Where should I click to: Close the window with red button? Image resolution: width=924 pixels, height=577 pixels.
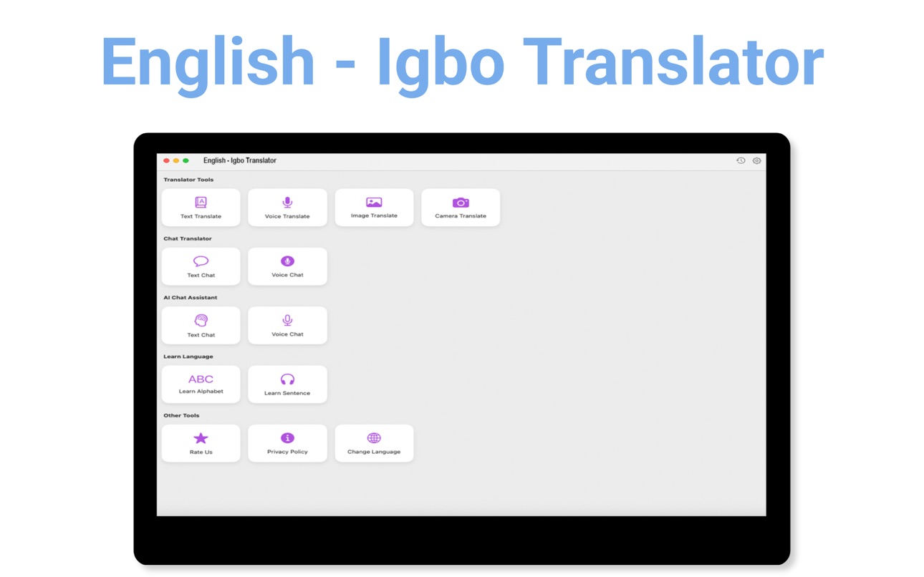[166, 160]
